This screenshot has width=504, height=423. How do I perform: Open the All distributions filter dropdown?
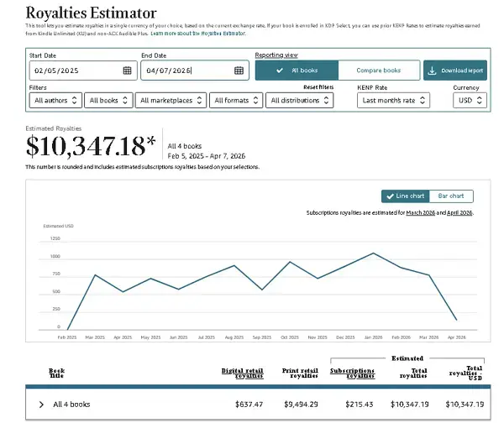pos(300,101)
